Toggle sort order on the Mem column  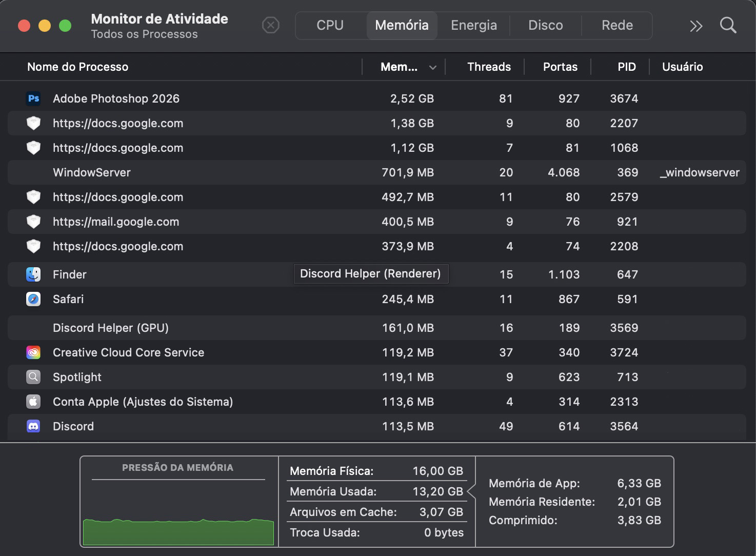[x=405, y=67]
